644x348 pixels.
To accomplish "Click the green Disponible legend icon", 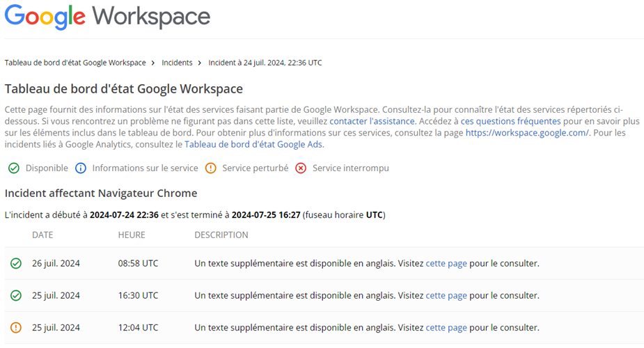I will (14, 168).
